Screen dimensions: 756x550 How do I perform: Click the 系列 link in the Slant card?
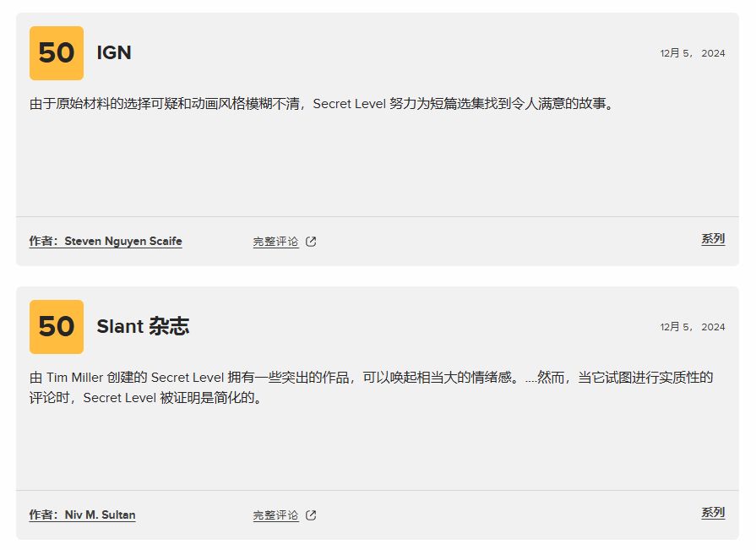(x=712, y=513)
